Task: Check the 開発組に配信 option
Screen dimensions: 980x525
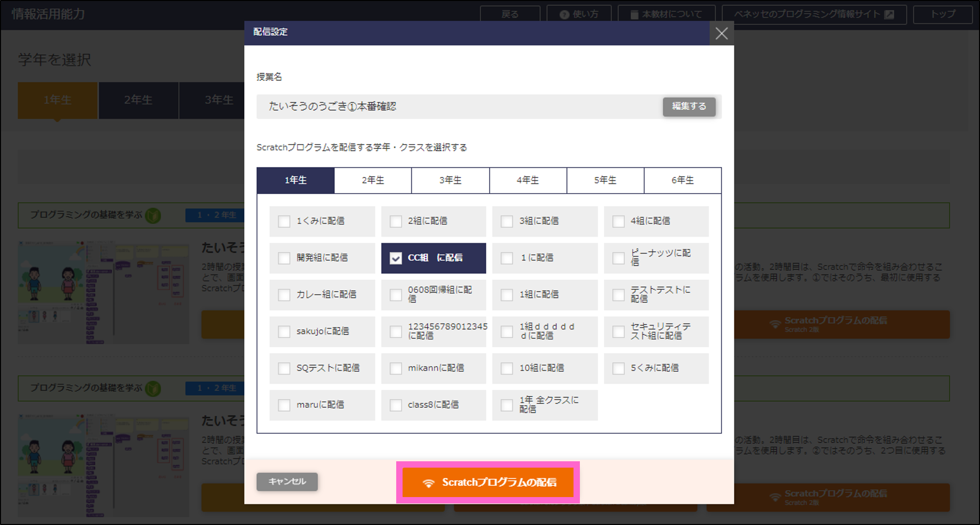Action: (x=284, y=258)
